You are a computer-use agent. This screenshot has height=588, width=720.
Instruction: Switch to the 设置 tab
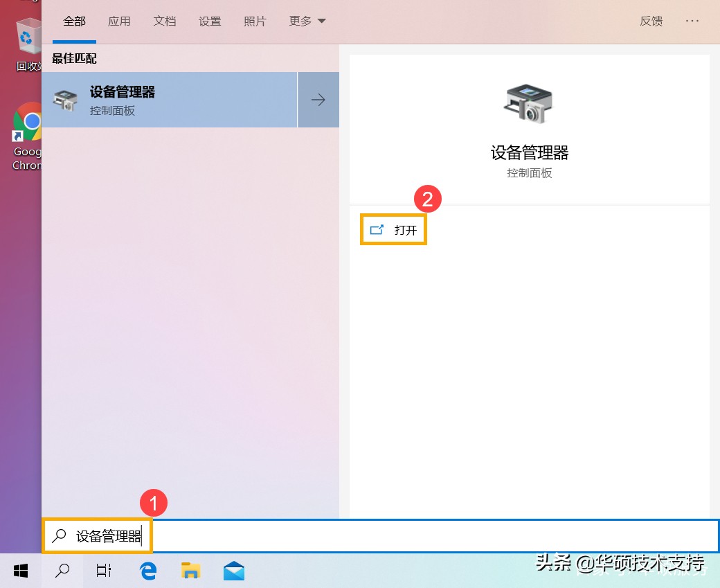coord(210,21)
